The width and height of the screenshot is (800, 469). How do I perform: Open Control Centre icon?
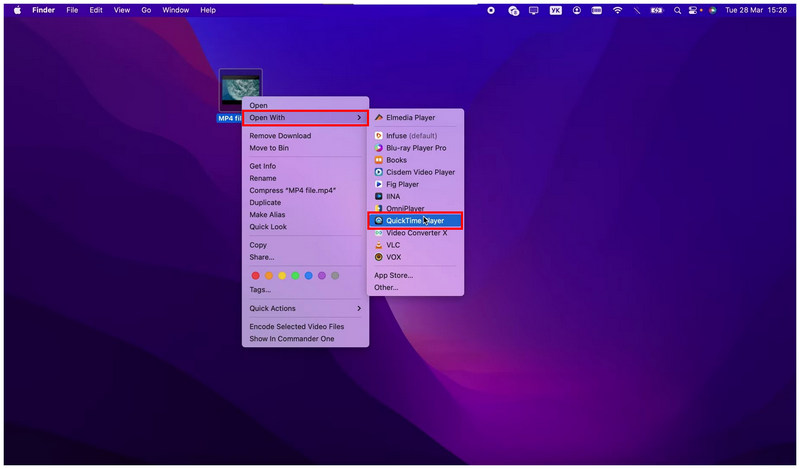[x=693, y=10]
